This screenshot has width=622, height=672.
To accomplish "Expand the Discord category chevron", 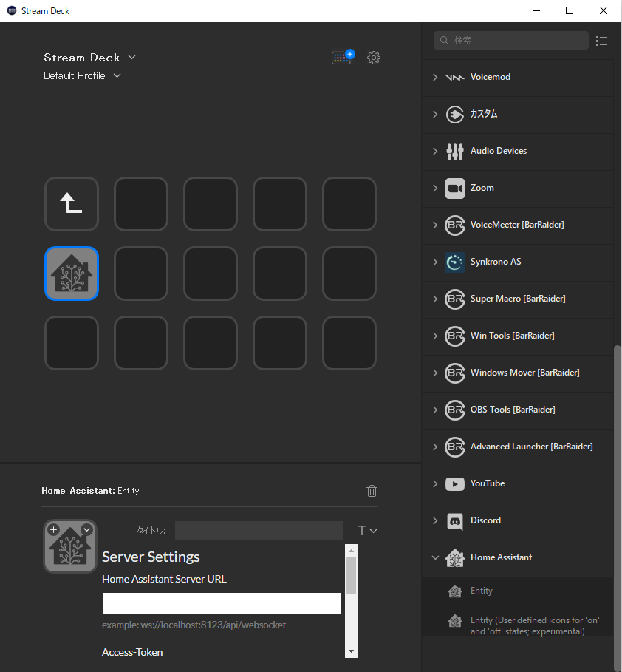I will [x=435, y=520].
